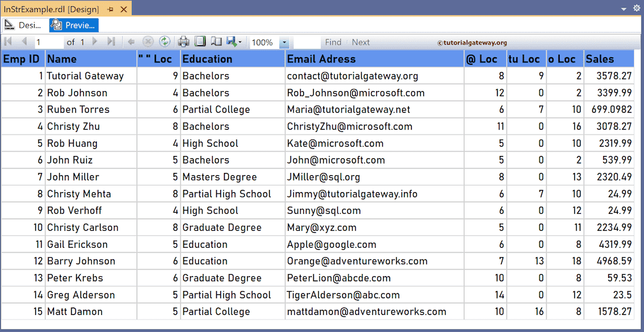Go to the first page of the report
The height and width of the screenshot is (332, 644).
[8, 41]
